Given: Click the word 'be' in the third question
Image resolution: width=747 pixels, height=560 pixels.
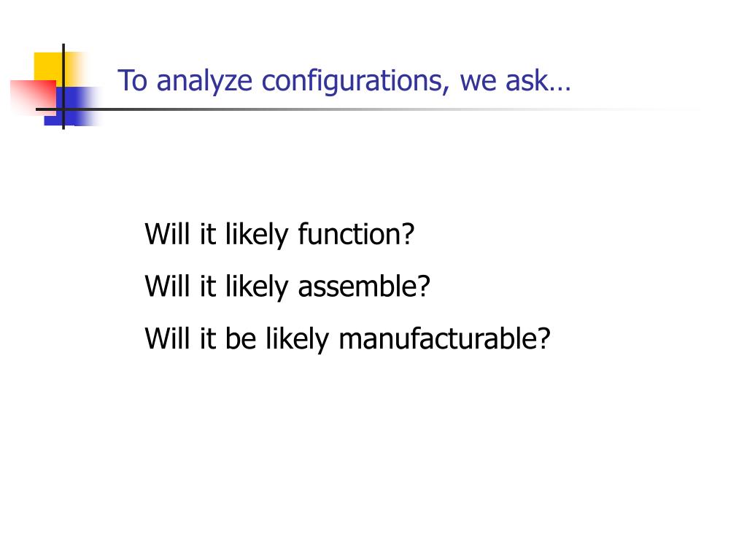Looking at the screenshot, I should (241, 338).
